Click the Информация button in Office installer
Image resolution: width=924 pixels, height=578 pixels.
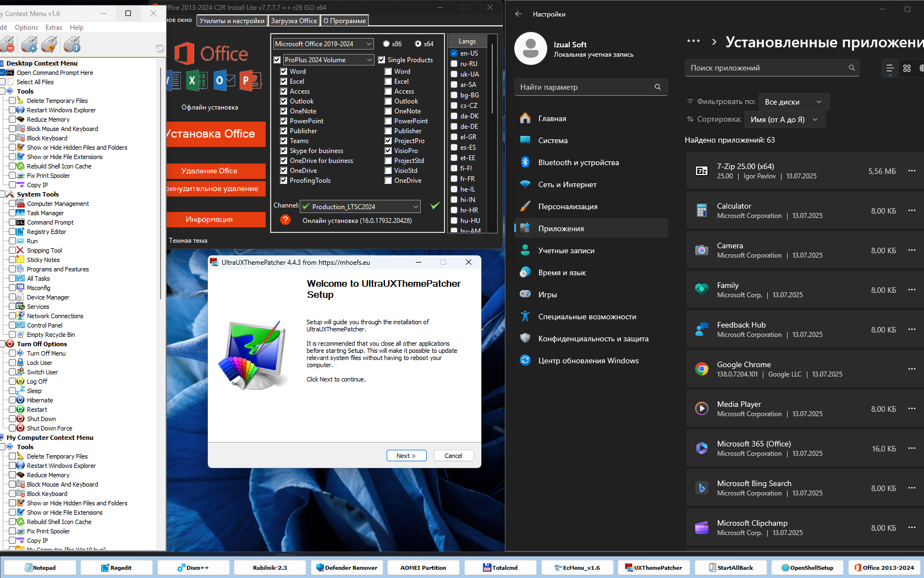tap(216, 219)
